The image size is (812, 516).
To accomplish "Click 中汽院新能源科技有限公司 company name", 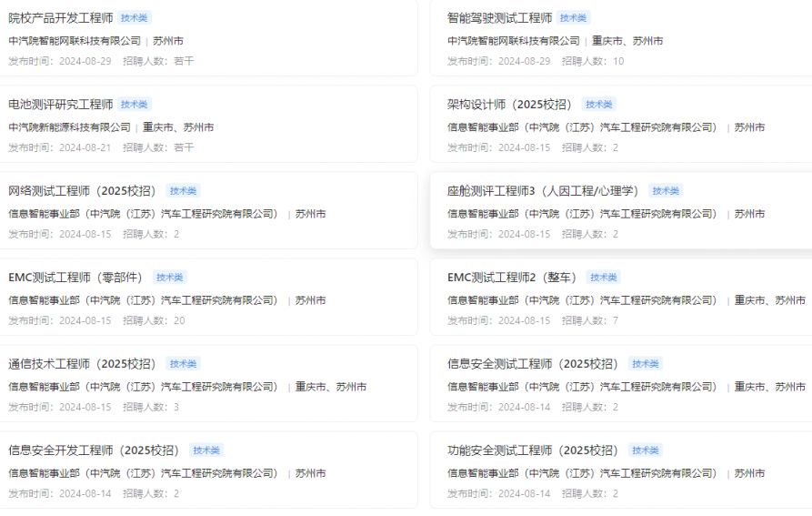I will 69,127.
